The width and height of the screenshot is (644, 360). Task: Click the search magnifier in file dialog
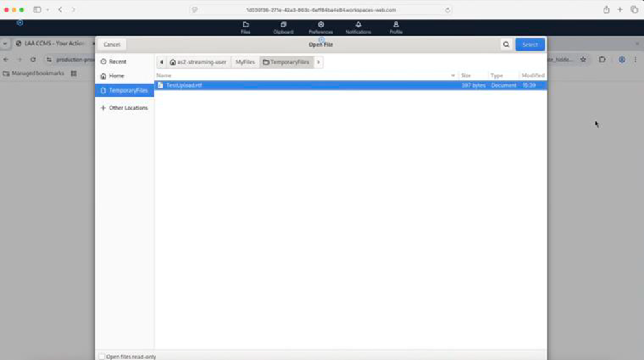(x=506, y=45)
